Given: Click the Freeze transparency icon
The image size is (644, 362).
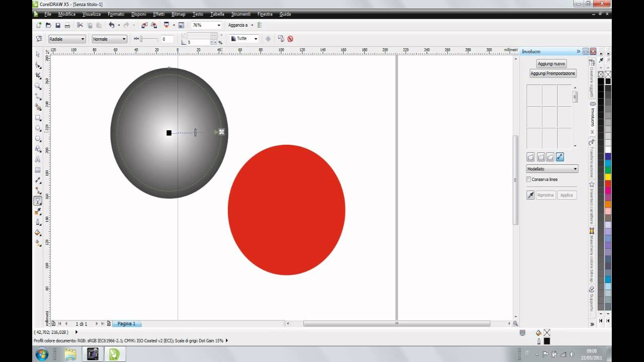Looking at the screenshot, I should (x=268, y=39).
